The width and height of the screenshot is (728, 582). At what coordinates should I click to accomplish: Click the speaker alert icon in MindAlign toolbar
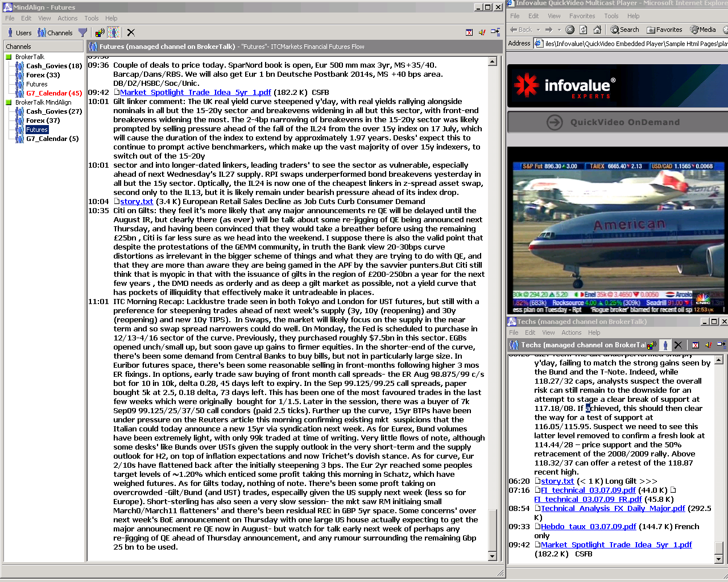[482, 33]
